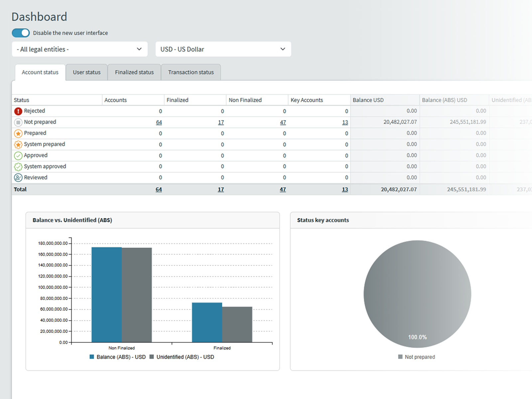This screenshot has height=399, width=532.
Task: Open the 47 non finalized link in Not prepared row
Action: [283, 122]
